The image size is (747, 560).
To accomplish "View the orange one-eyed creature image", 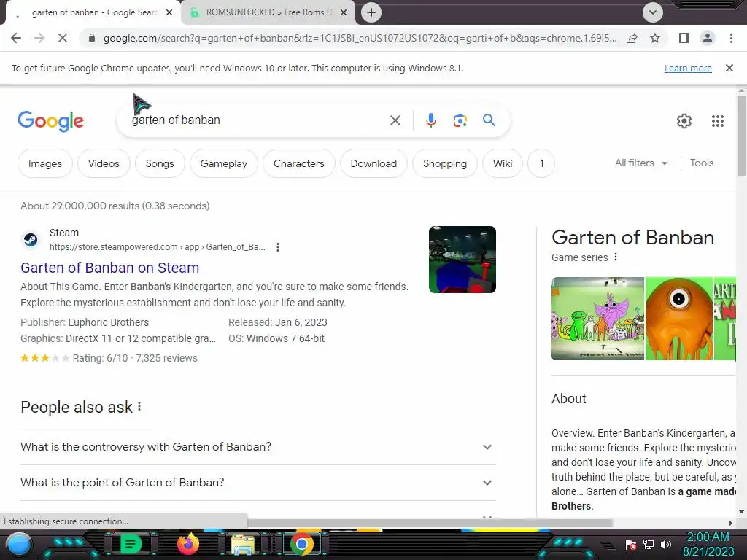I will [679, 319].
